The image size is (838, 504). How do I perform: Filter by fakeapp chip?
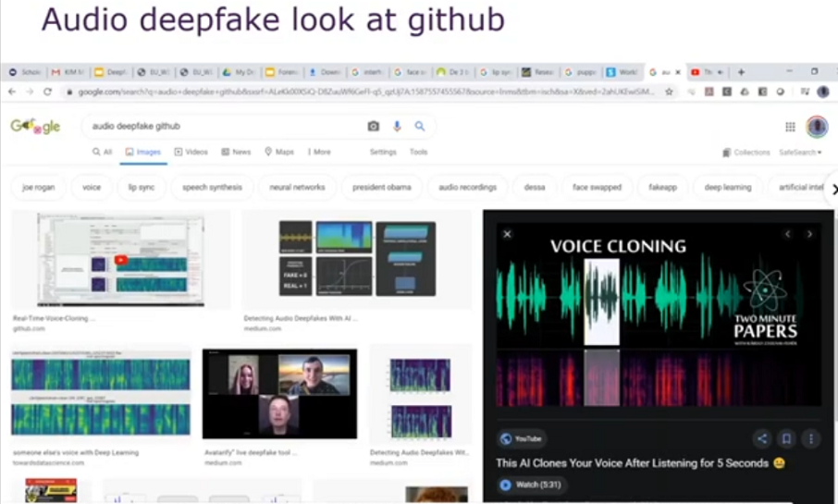(662, 187)
